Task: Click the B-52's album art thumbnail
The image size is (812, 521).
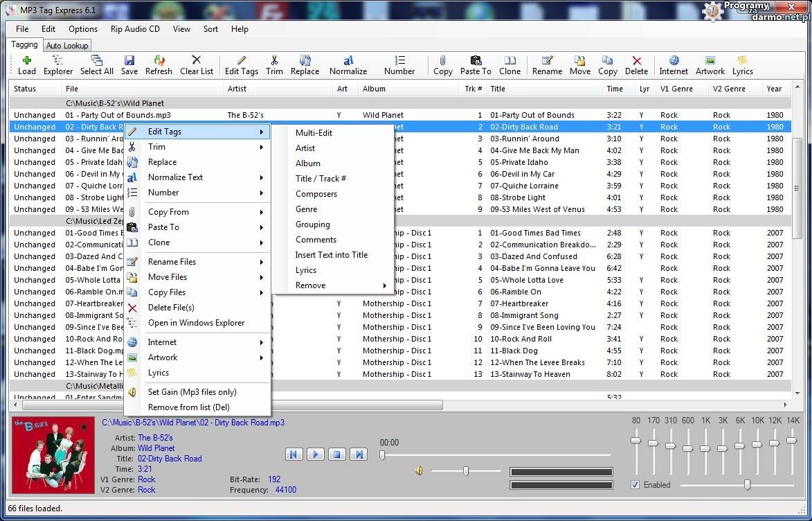Action: coord(53,457)
